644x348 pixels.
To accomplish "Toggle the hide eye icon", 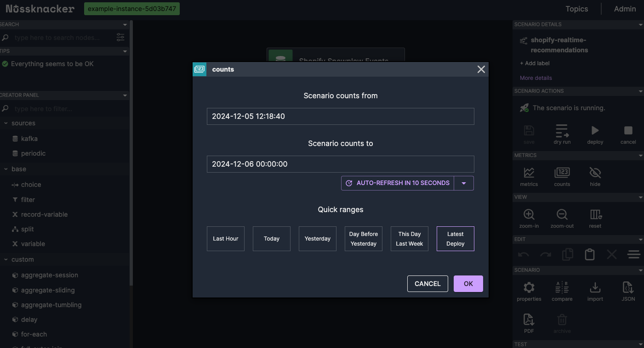I will click(x=595, y=173).
